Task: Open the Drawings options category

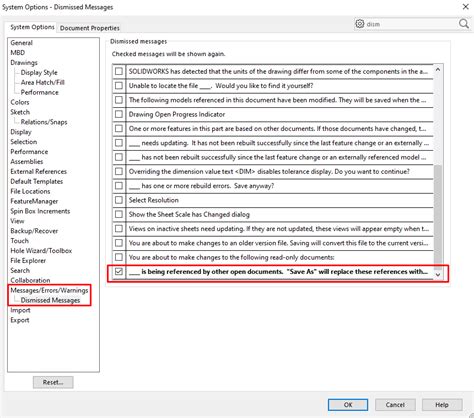Action: click(x=24, y=63)
